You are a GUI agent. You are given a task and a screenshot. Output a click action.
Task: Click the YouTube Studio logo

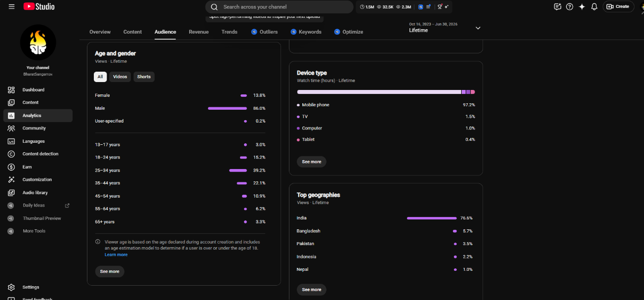(x=39, y=6)
